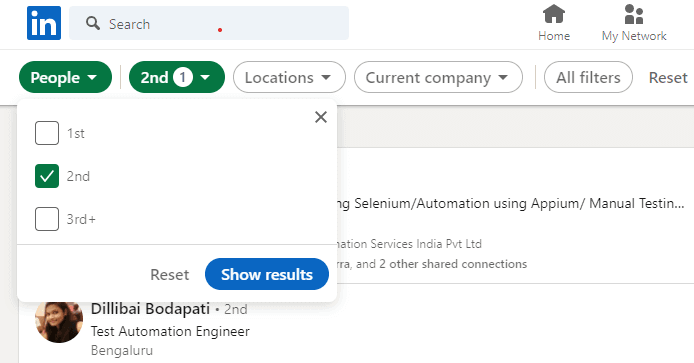Image resolution: width=694 pixels, height=363 pixels.
Task: Click the search magnifier icon
Action: (x=93, y=23)
